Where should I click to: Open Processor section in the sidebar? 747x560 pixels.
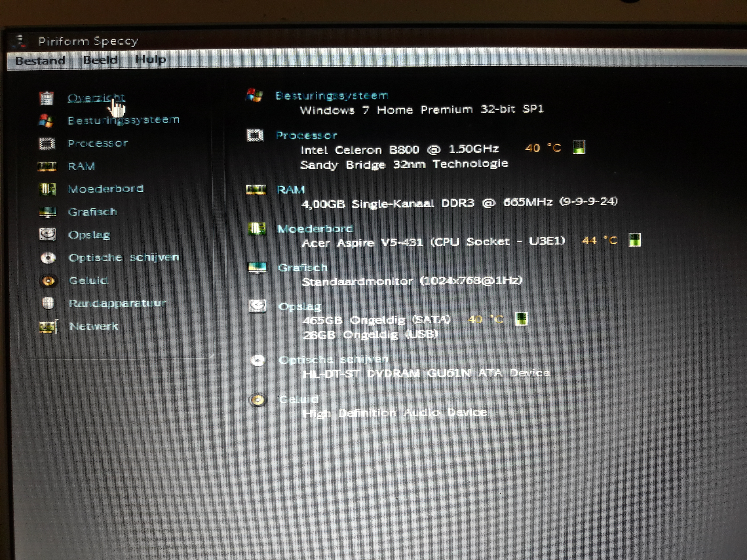pos(98,143)
